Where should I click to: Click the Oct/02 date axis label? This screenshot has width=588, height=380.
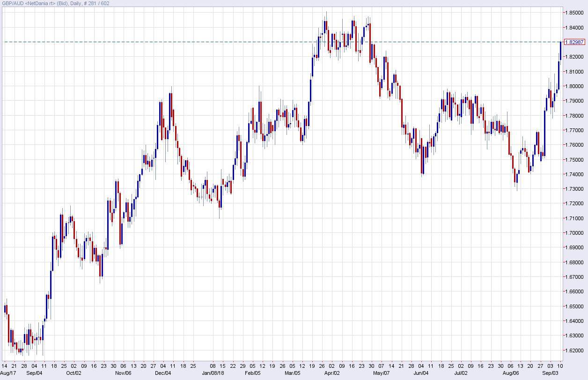[74, 373]
